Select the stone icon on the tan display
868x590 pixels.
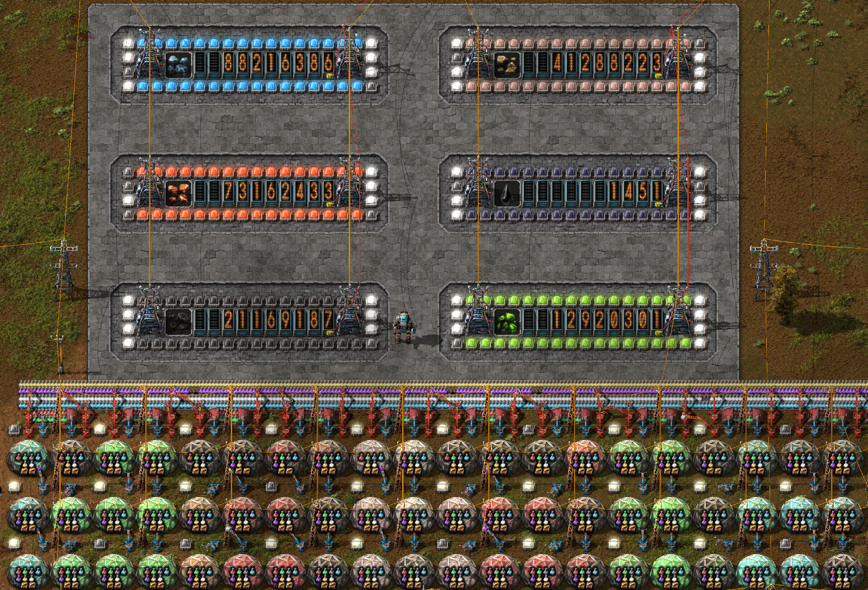coord(507,64)
